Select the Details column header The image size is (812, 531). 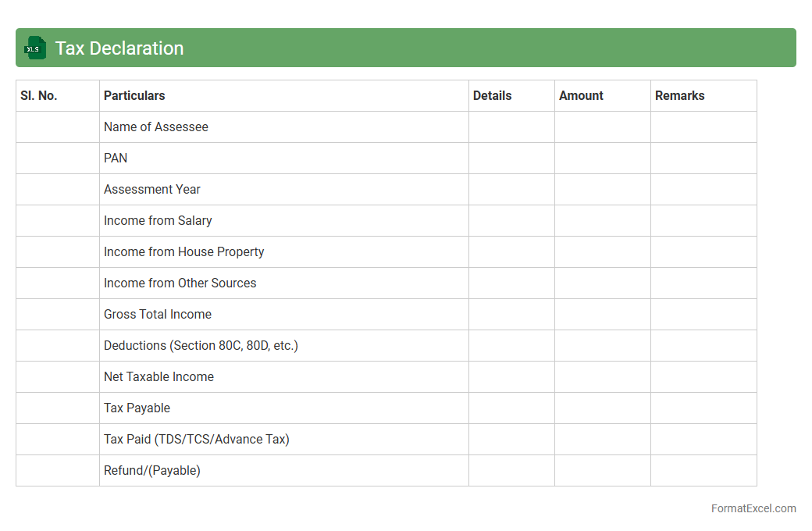point(492,96)
